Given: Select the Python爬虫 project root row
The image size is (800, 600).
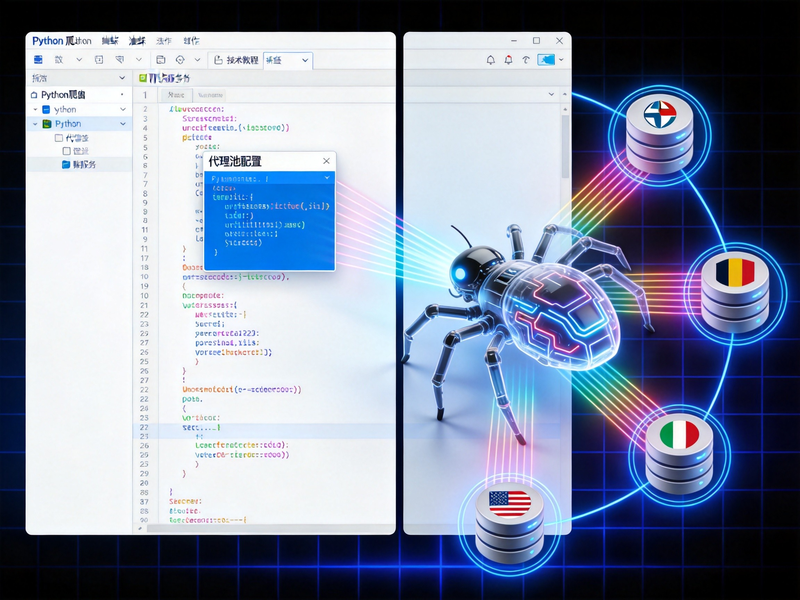Looking at the screenshot, I should (79, 95).
